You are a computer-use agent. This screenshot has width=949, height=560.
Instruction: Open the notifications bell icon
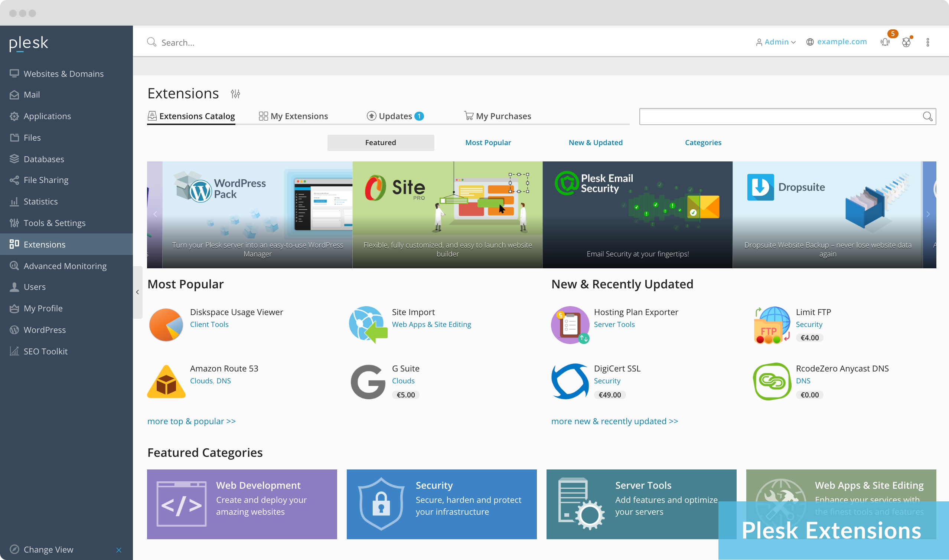click(x=885, y=42)
